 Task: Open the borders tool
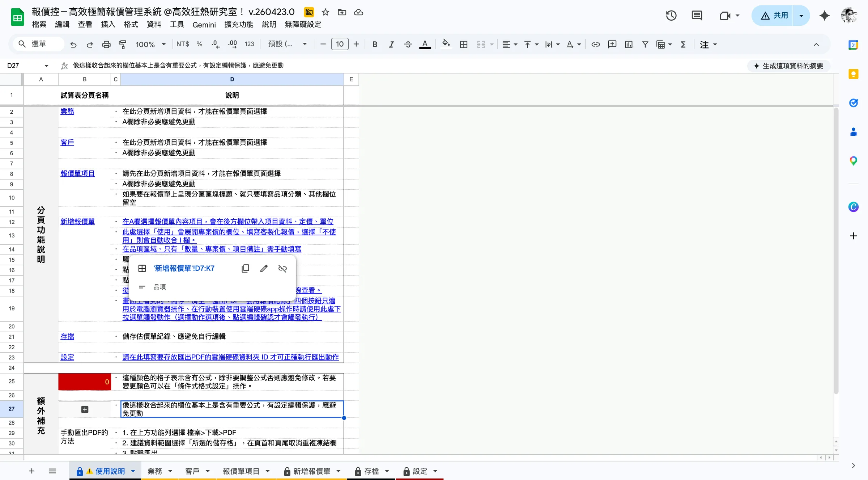[463, 44]
